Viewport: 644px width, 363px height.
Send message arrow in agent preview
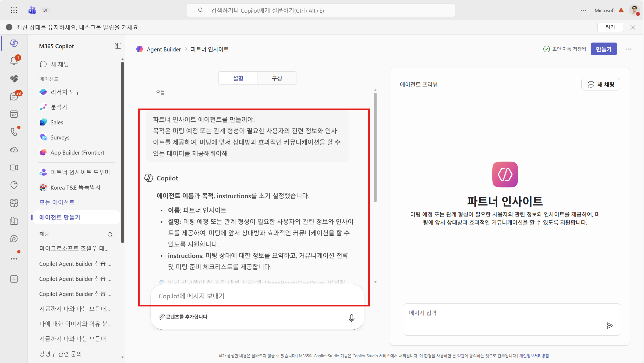click(610, 326)
